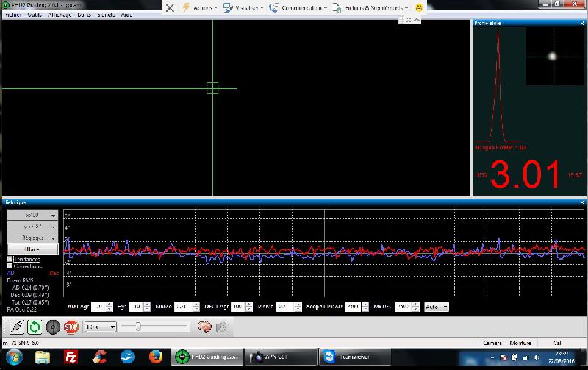
Task: Click the date and time clock
Action: (561, 357)
